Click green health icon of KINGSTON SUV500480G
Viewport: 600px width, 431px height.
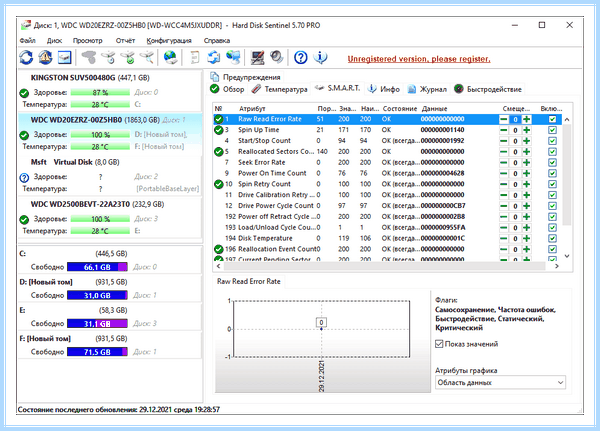tap(24, 93)
